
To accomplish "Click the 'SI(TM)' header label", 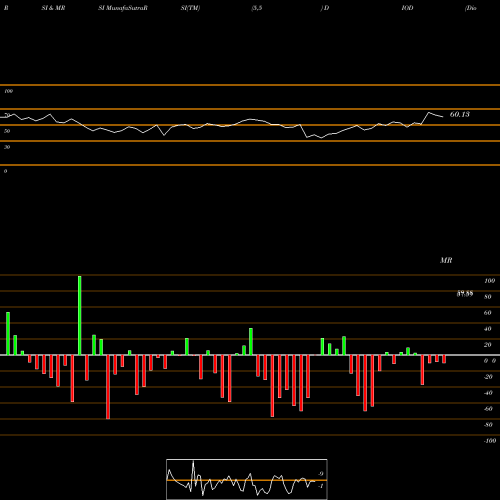I will (x=190, y=8).
